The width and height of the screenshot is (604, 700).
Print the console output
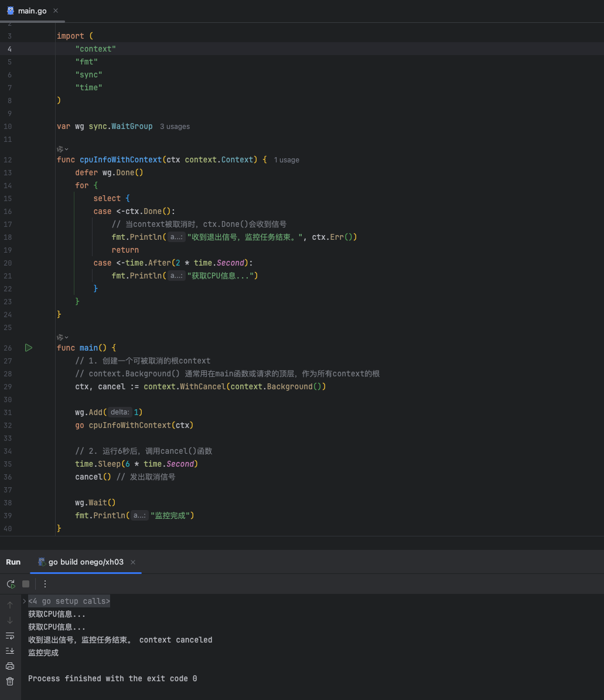10,666
